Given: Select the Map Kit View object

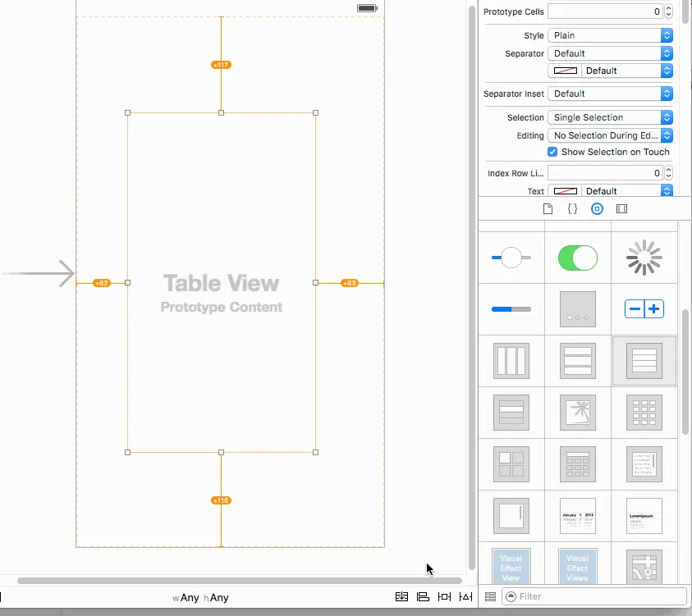Looking at the screenshot, I should click(x=644, y=567).
